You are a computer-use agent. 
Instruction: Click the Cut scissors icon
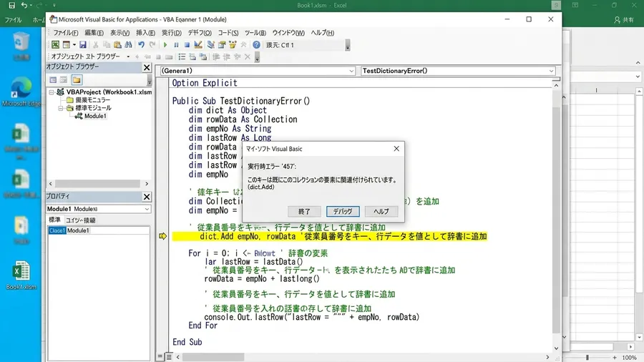[96, 45]
